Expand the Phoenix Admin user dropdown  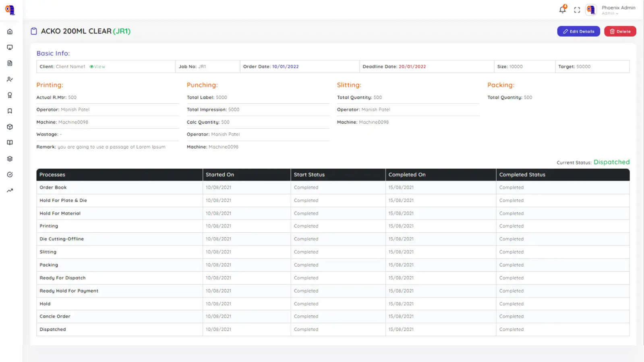point(618,10)
